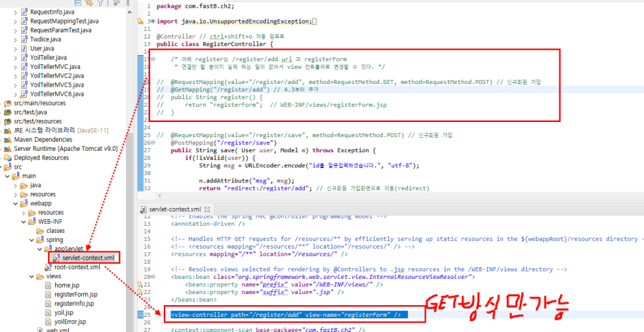Click the context:component-scan line
The image size is (644, 332).
point(268,329)
